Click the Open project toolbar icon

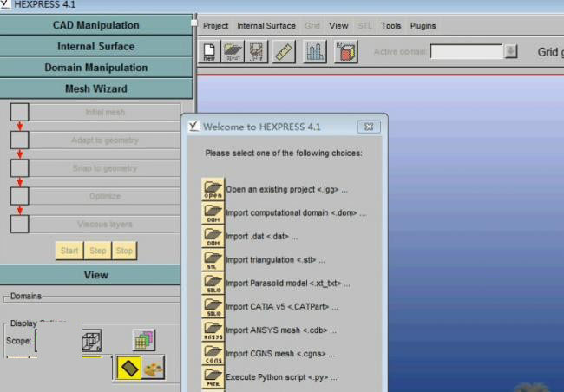pyautogui.click(x=233, y=51)
